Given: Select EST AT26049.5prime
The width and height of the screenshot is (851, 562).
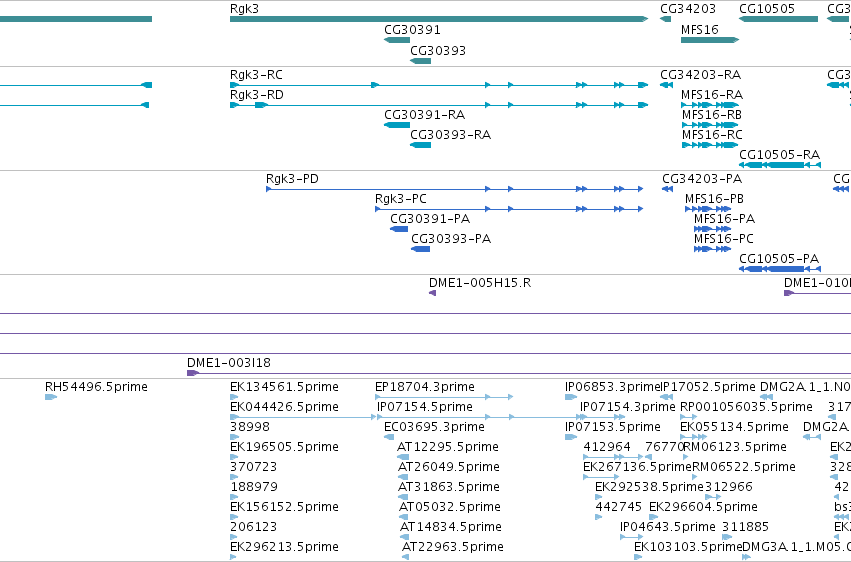Looking at the screenshot, I should 403,478.
